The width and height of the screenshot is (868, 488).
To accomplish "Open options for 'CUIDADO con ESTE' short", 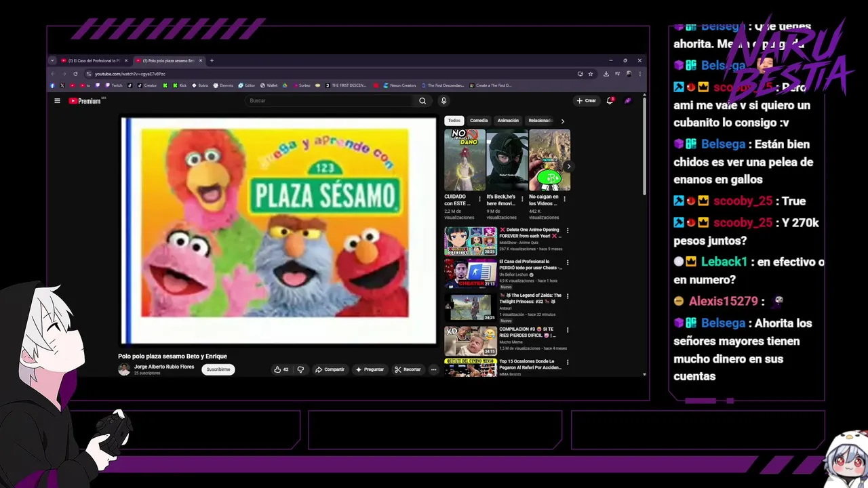I will [x=480, y=199].
